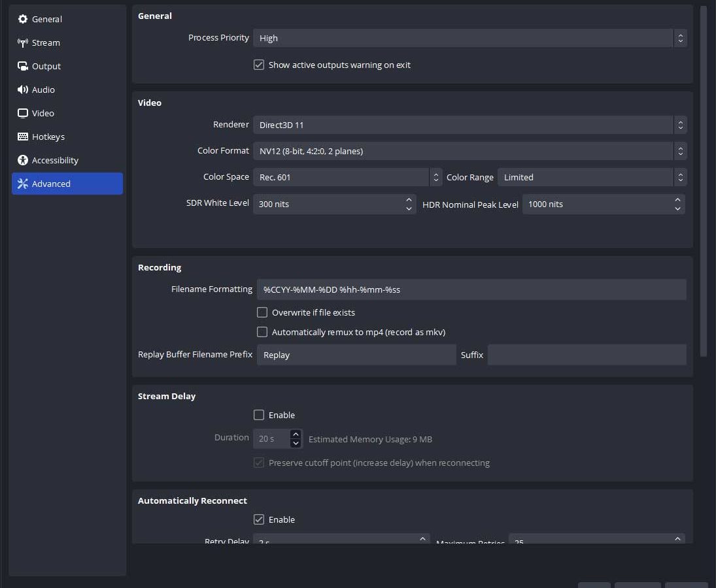This screenshot has width=716, height=588.
Task: Click the Output icon in sidebar
Action: (x=23, y=67)
